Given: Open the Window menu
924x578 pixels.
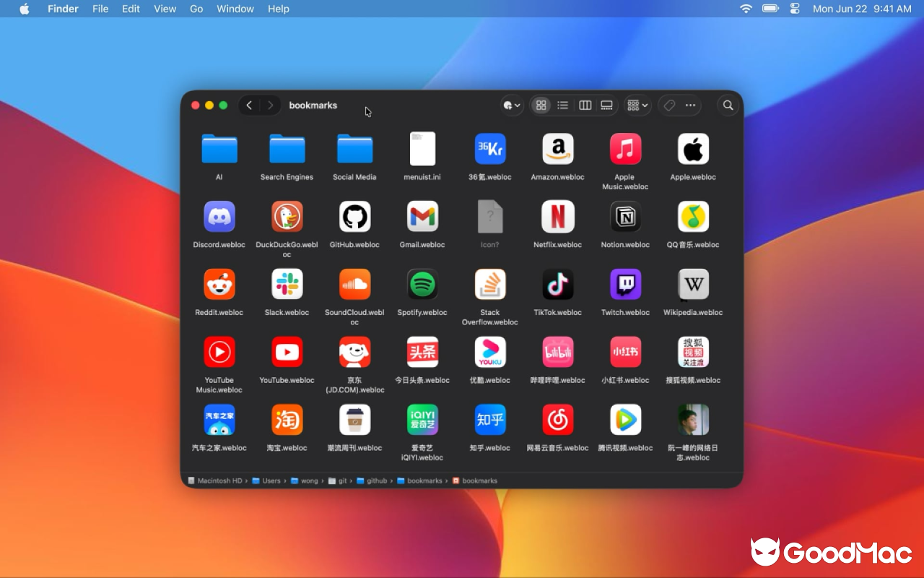Looking at the screenshot, I should [235, 9].
